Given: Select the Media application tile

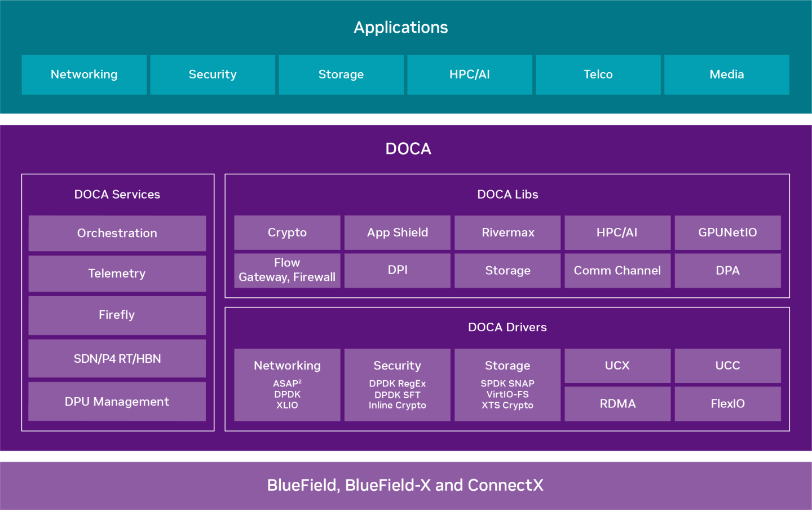Looking at the screenshot, I should pos(726,74).
